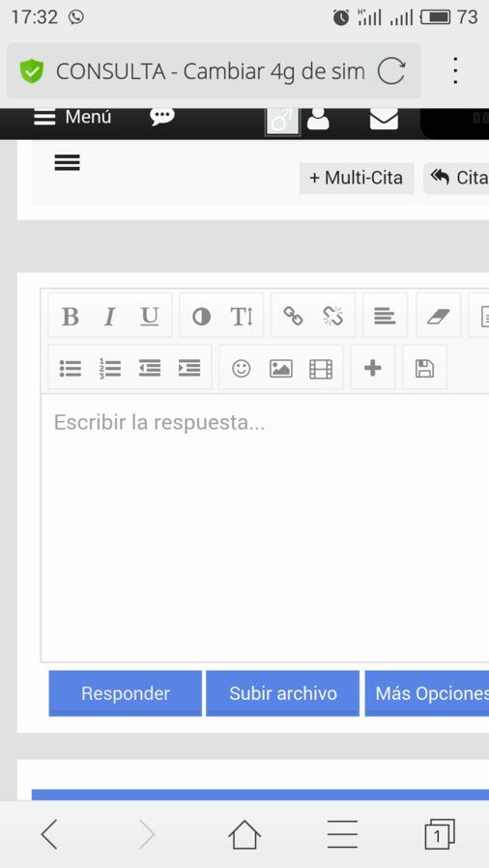The height and width of the screenshot is (868, 489).
Task: Go to browser home page
Action: pyautogui.click(x=244, y=834)
